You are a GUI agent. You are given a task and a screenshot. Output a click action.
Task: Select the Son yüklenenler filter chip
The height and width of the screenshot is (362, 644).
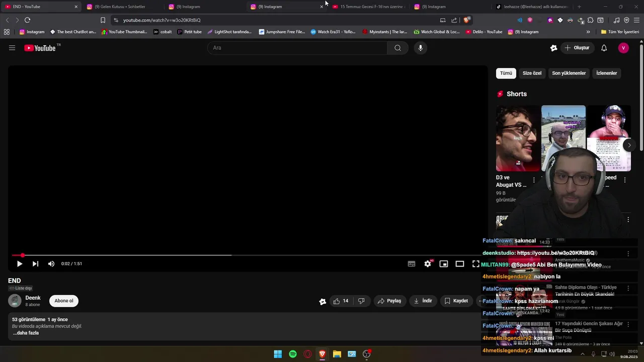coord(569,73)
